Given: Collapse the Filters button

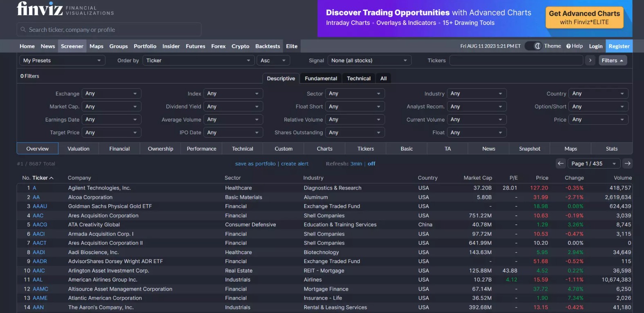Looking at the screenshot, I should (613, 61).
